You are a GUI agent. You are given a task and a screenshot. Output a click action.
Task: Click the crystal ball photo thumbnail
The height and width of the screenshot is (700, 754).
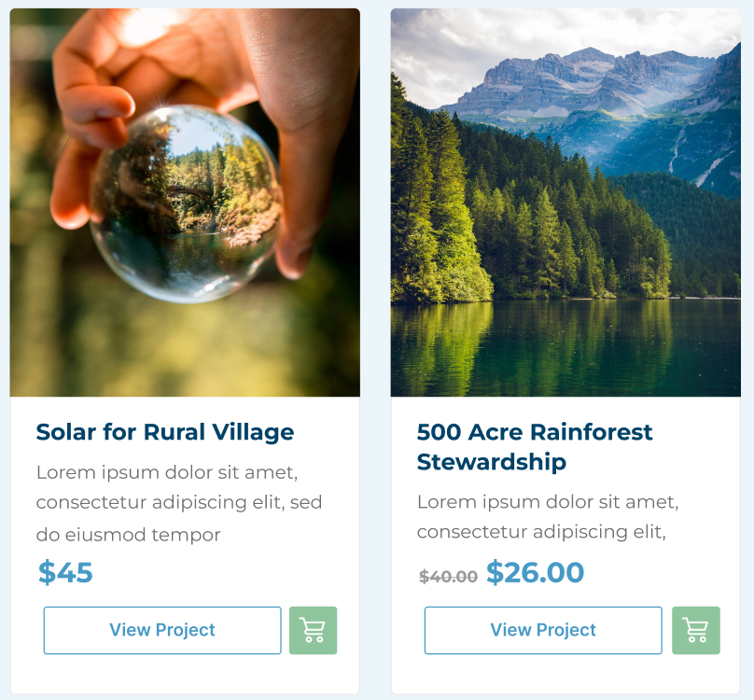tap(185, 203)
